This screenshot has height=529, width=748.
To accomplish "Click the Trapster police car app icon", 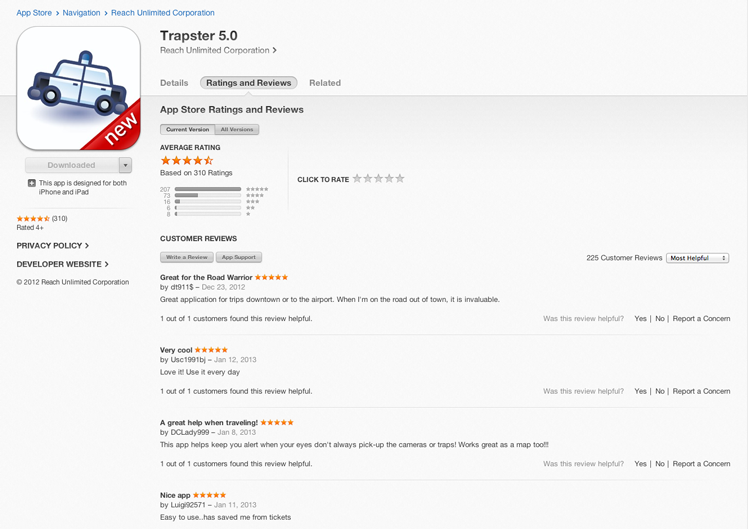I will [79, 88].
